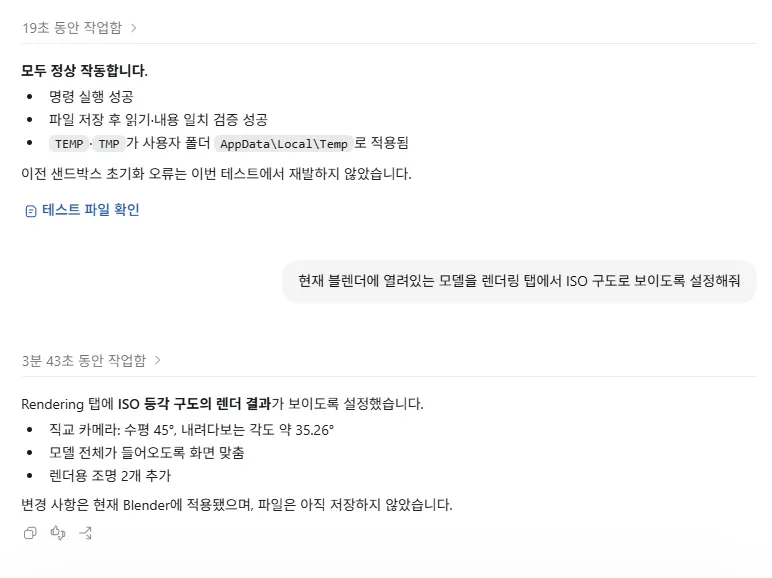This screenshot has width=772, height=578.
Task: Click the TEMP inline code chip
Action: coord(69,144)
